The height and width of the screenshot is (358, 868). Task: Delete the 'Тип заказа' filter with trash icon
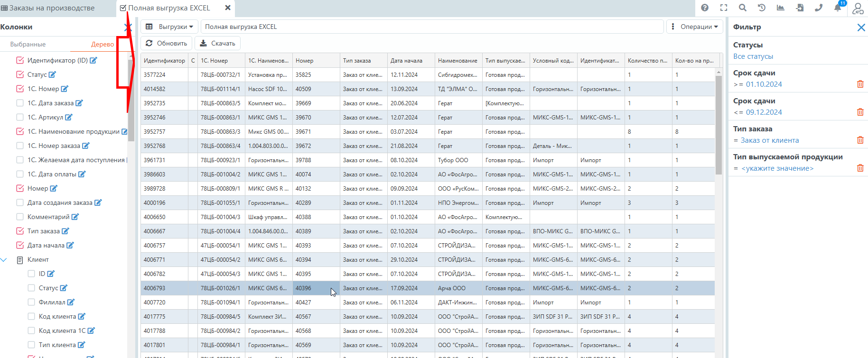(x=860, y=140)
